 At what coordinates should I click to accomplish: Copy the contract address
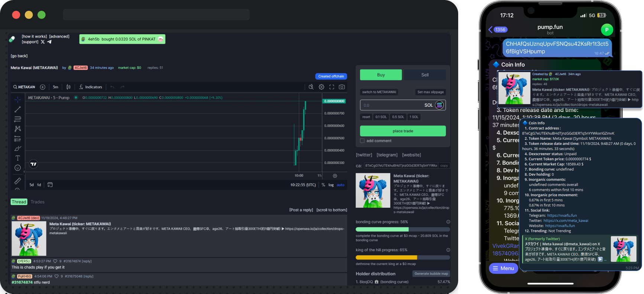(444, 165)
